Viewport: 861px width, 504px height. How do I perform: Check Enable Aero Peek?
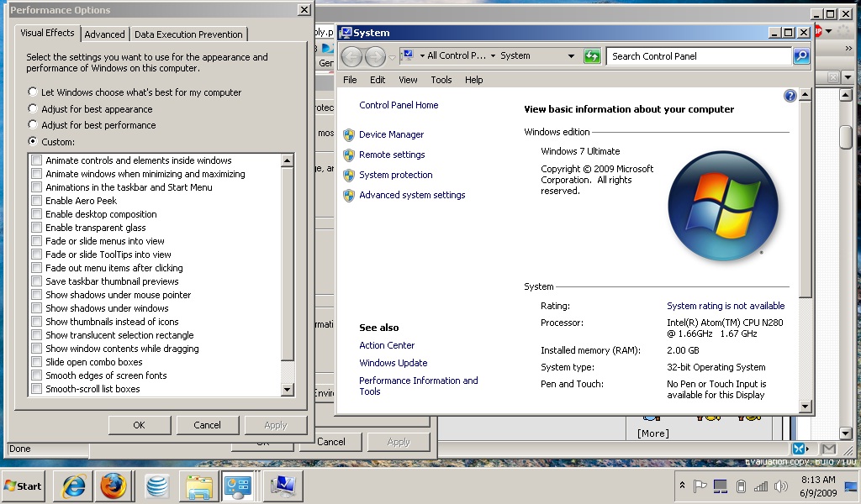point(37,201)
